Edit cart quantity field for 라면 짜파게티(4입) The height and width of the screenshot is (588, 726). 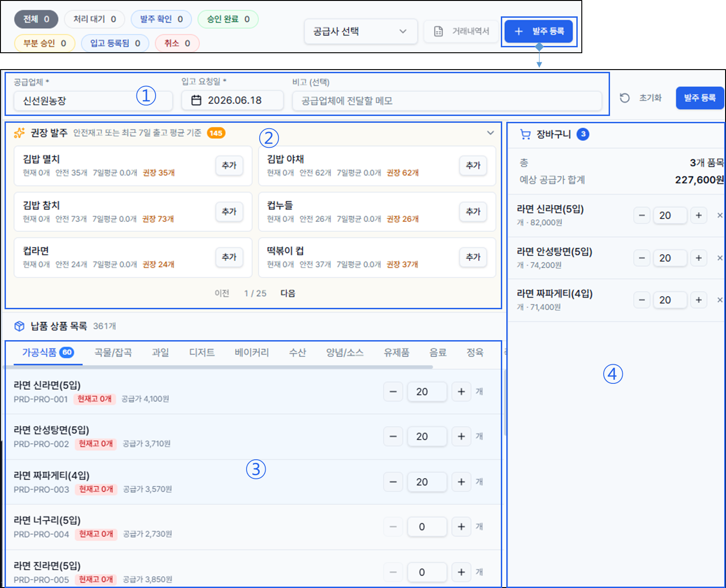(x=670, y=300)
